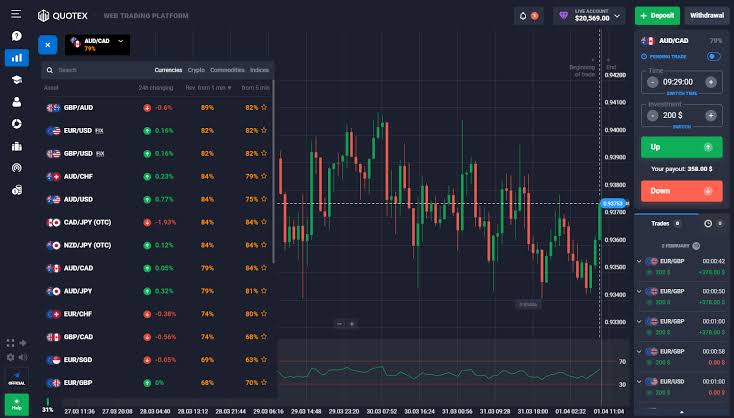Open the coins stack sidebar icon

coord(17,190)
